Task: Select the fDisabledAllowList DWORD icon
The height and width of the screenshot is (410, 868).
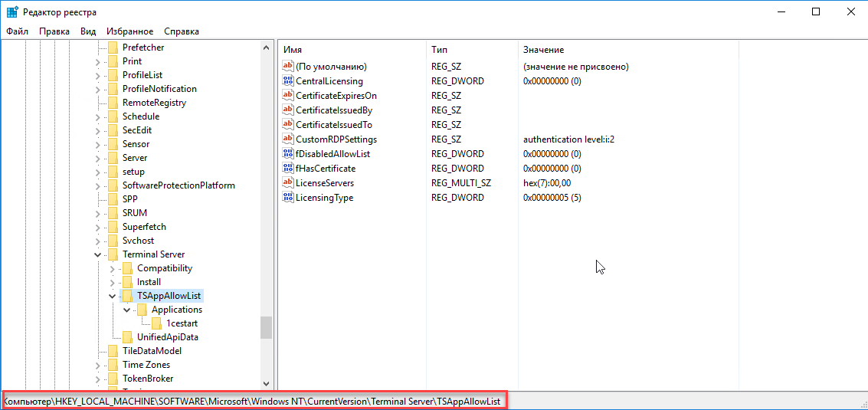Action: click(288, 153)
